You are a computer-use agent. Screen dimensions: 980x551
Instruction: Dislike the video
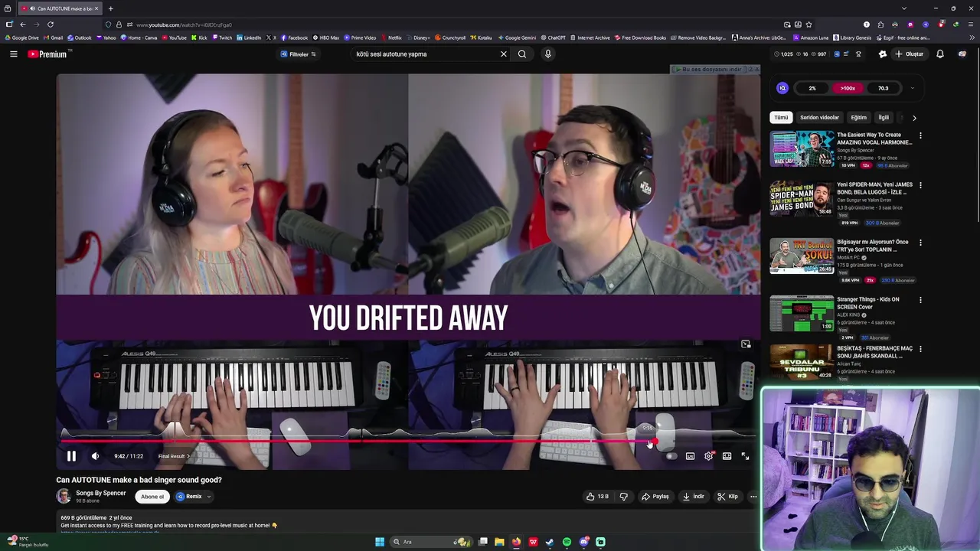click(623, 496)
